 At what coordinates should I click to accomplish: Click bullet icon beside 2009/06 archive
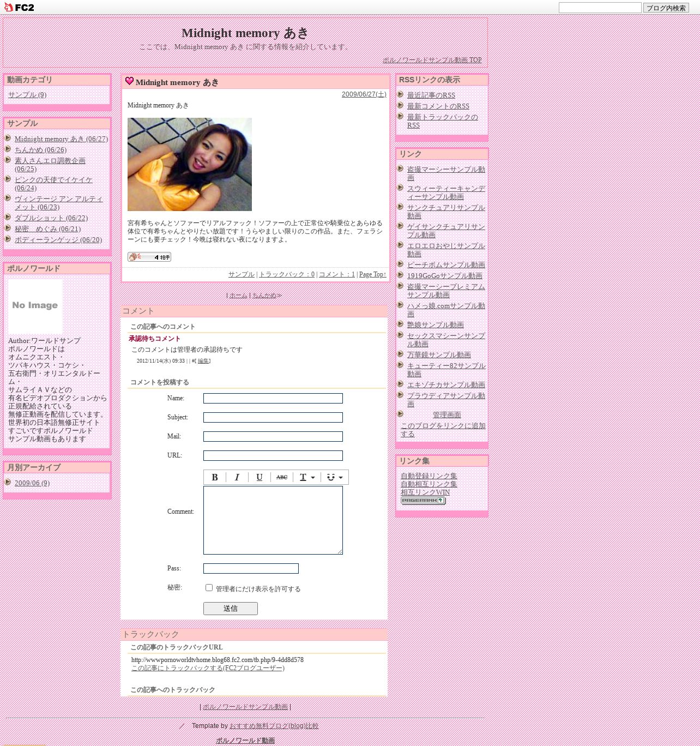(8, 482)
